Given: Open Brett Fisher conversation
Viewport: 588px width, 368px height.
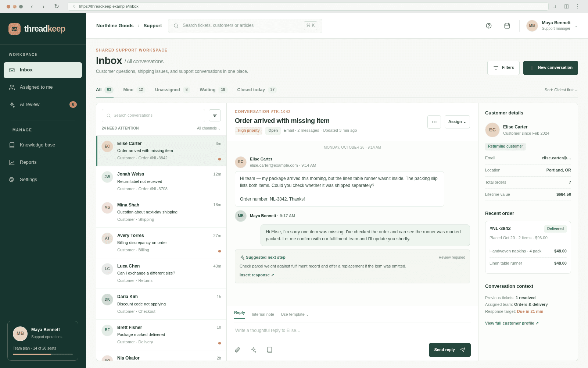Looking at the screenshot, I should [x=161, y=335].
